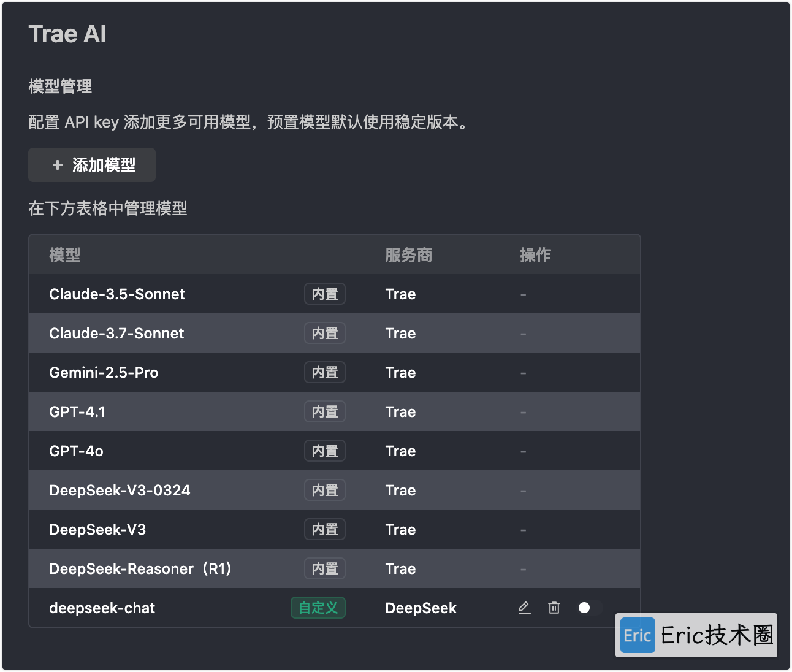Click the Trae AI page title
Screen dimensions: 792x672
pos(67,34)
